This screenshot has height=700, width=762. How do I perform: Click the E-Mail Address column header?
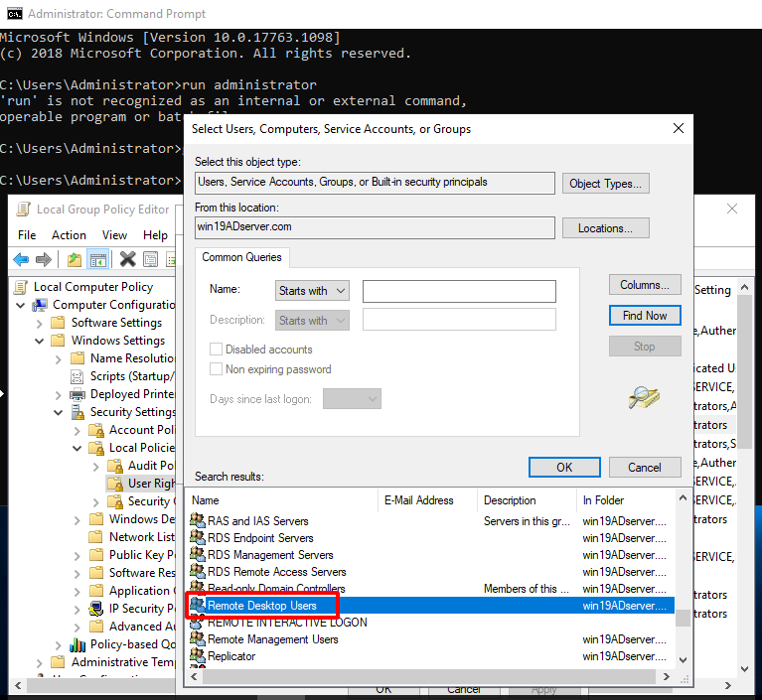427,499
